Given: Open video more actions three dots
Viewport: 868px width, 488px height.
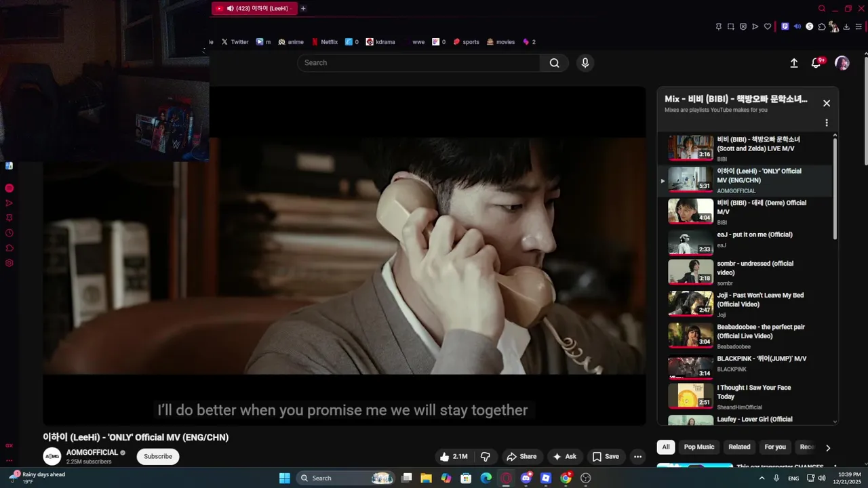Looking at the screenshot, I should click(x=637, y=457).
